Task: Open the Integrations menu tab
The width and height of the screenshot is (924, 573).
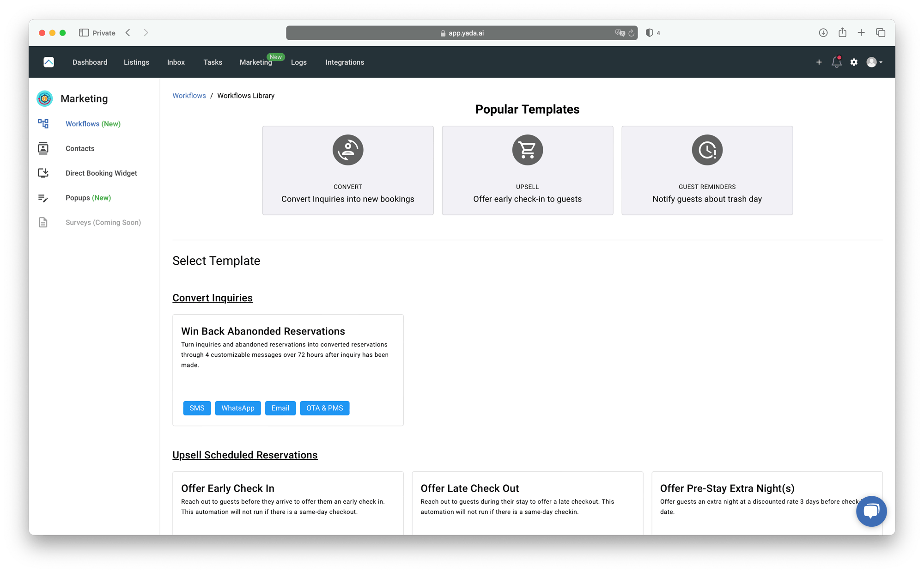Action: coord(345,61)
